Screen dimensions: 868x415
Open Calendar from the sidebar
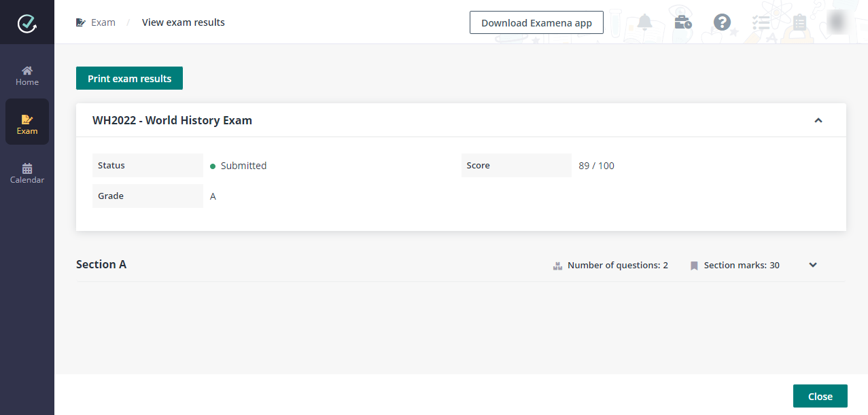[27, 173]
